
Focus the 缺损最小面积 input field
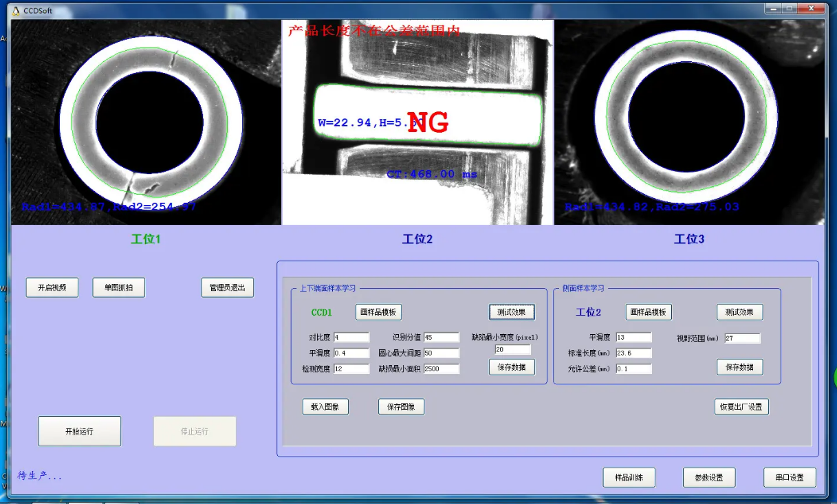[x=442, y=369]
